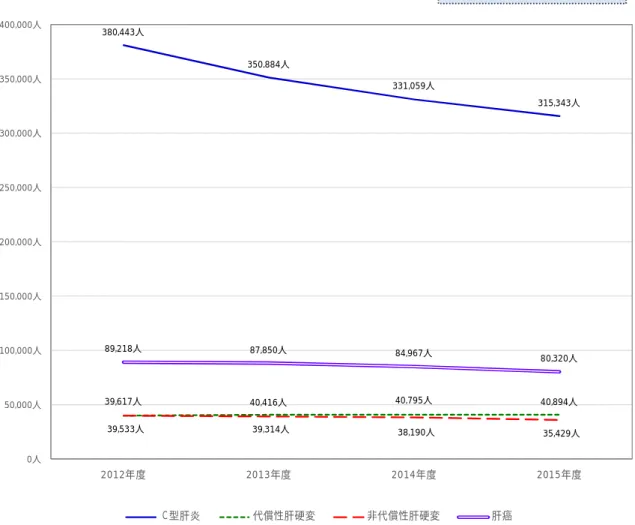
Task: Click the green dotted legend swatch
Action: point(234,517)
